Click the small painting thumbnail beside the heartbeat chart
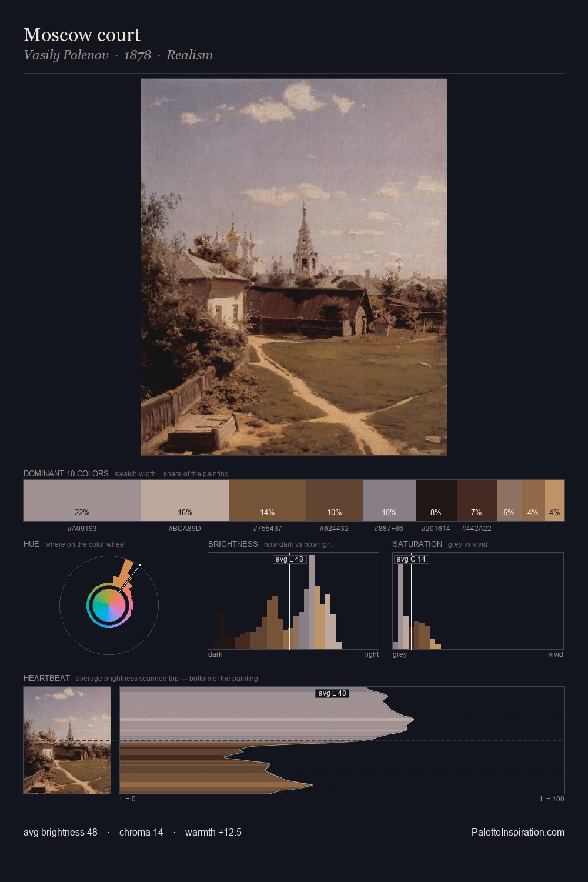This screenshot has height=882, width=588. (67, 740)
